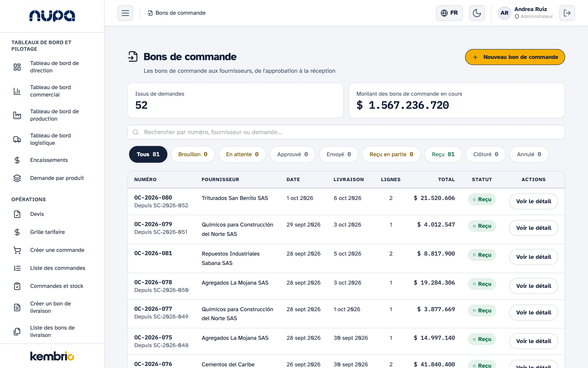Viewport: 588px width, 368px height.
Task: Filter by Clôturé status
Action: [486, 154]
